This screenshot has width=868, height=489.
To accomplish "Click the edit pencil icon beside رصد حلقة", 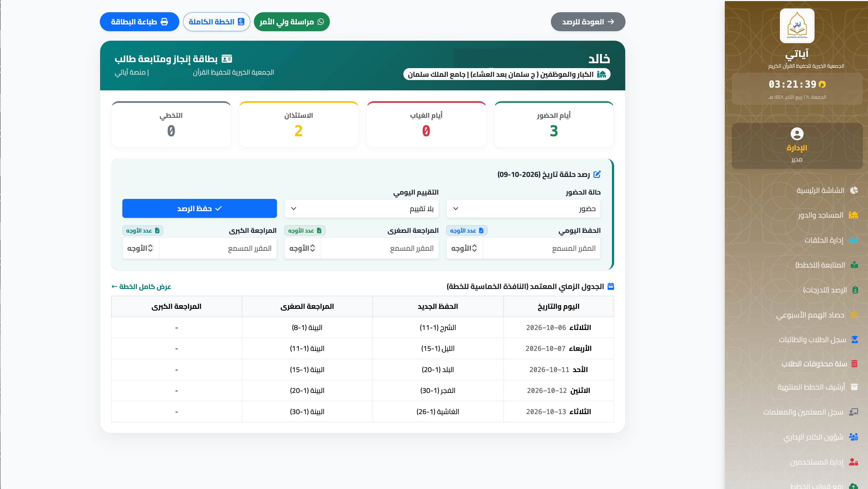I will pos(597,174).
